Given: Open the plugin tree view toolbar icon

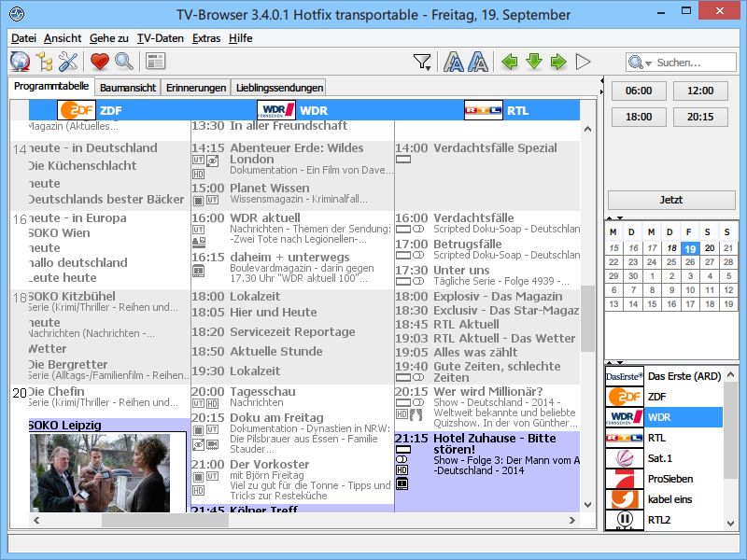Looking at the screenshot, I should tap(44, 62).
